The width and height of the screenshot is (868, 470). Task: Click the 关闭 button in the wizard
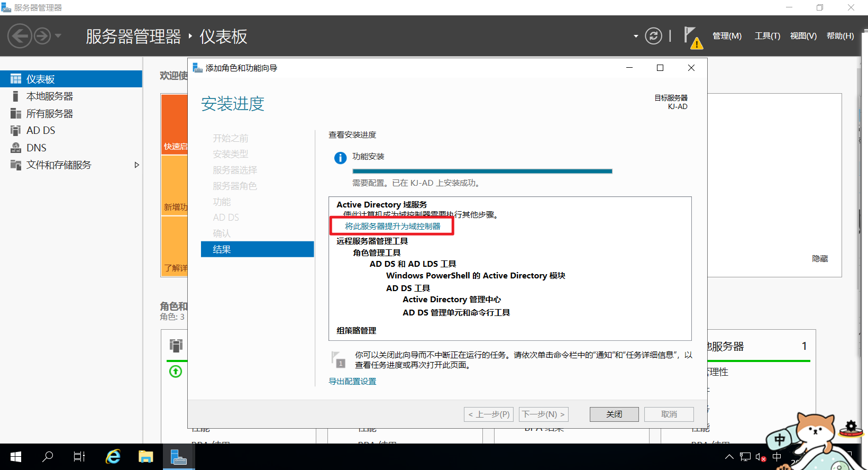[x=614, y=414]
